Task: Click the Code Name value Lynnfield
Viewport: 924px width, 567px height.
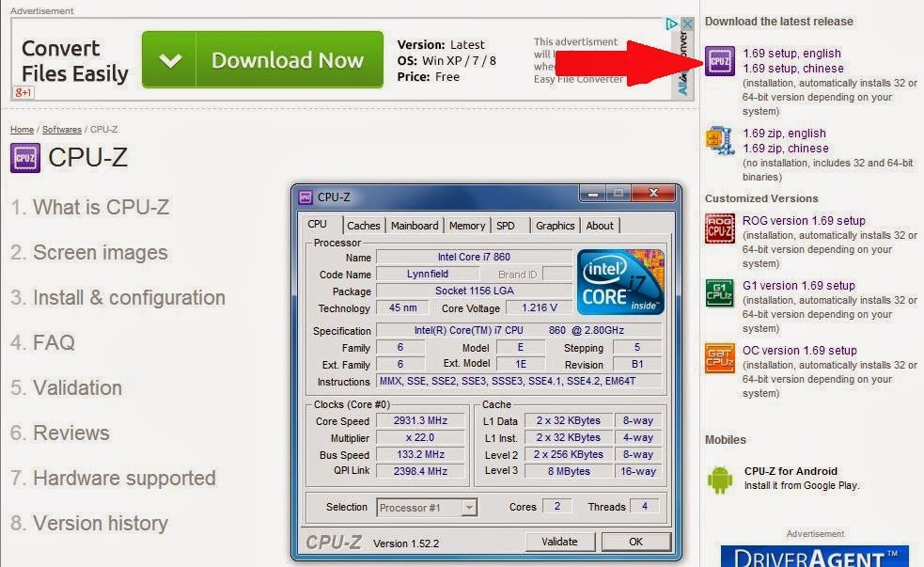Action: [x=428, y=274]
